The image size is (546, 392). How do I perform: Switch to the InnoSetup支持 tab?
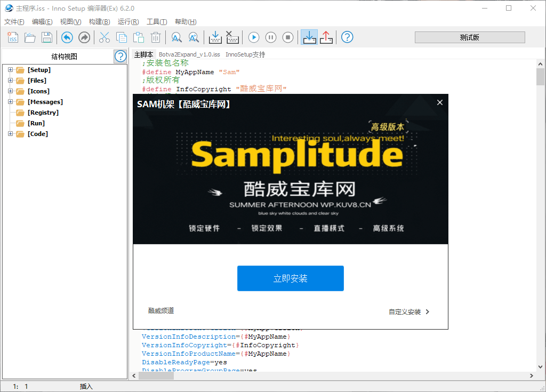[x=245, y=54]
